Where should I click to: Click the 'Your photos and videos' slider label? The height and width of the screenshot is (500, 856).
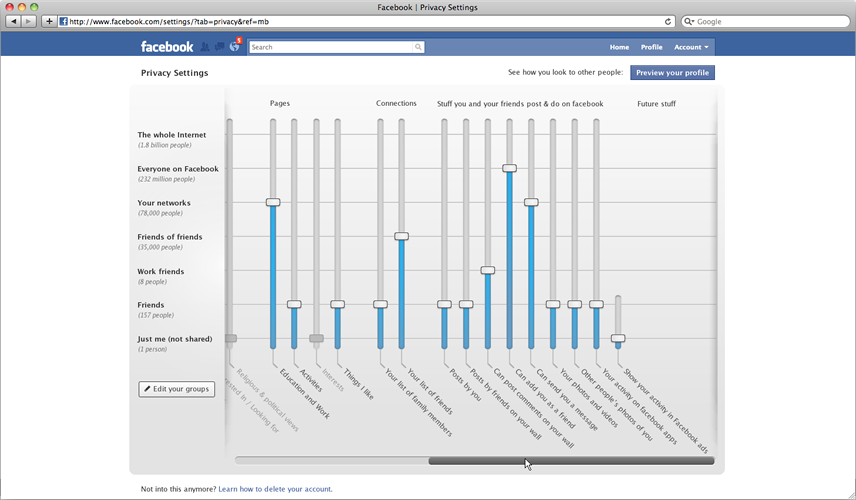(x=589, y=397)
